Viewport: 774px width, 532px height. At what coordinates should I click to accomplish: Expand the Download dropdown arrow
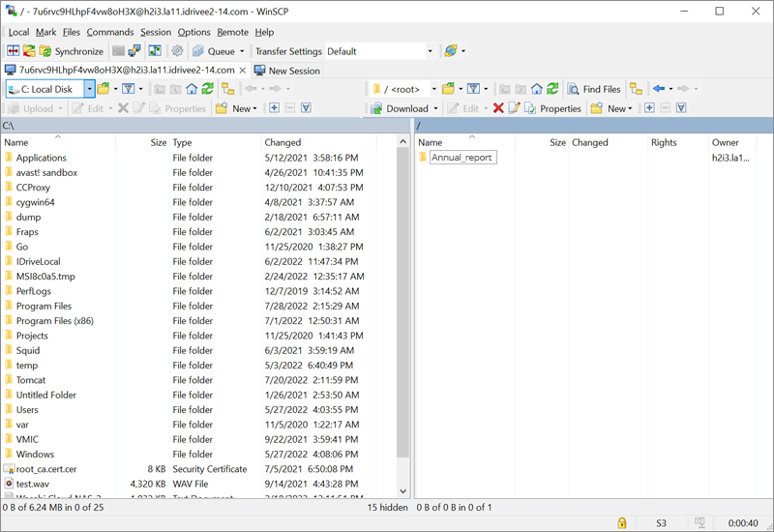click(435, 108)
